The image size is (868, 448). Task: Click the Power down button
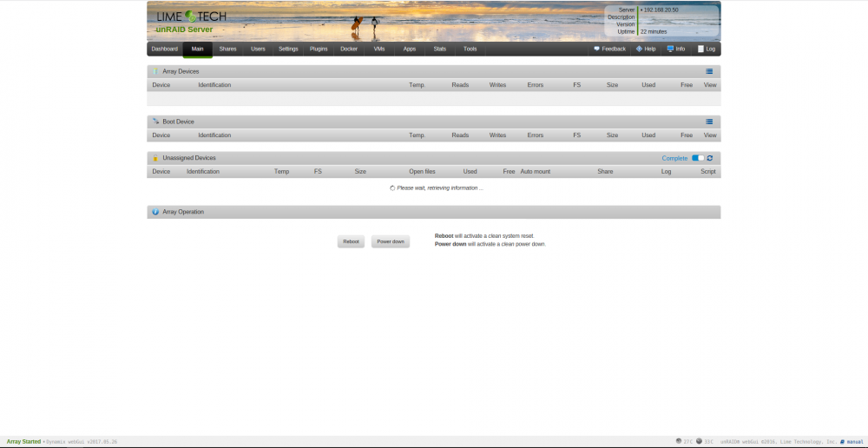[391, 241]
